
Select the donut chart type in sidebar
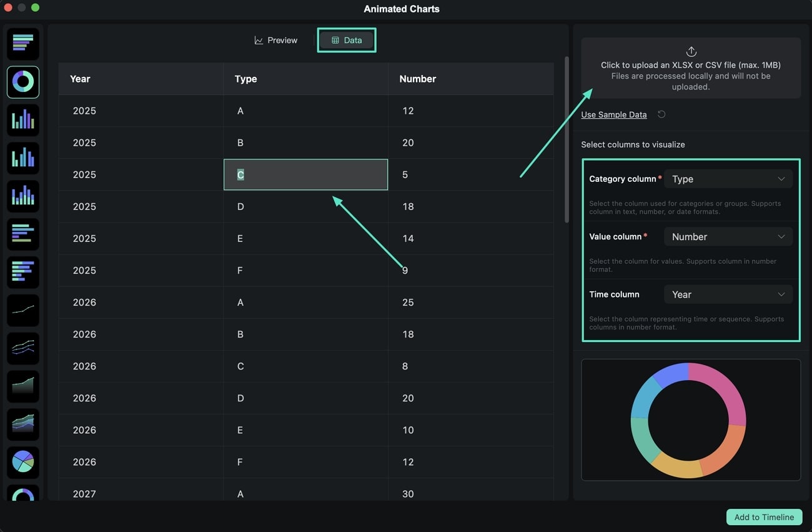[22, 81]
